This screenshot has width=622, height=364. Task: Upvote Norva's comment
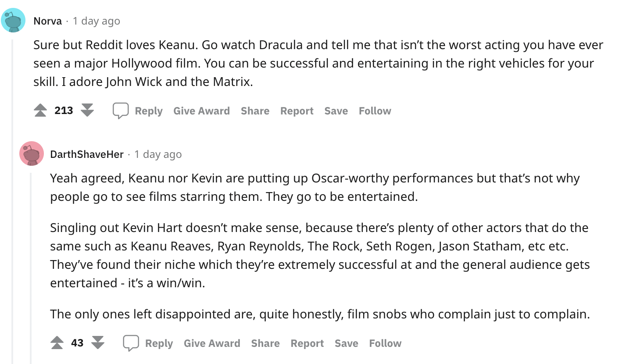click(x=40, y=111)
